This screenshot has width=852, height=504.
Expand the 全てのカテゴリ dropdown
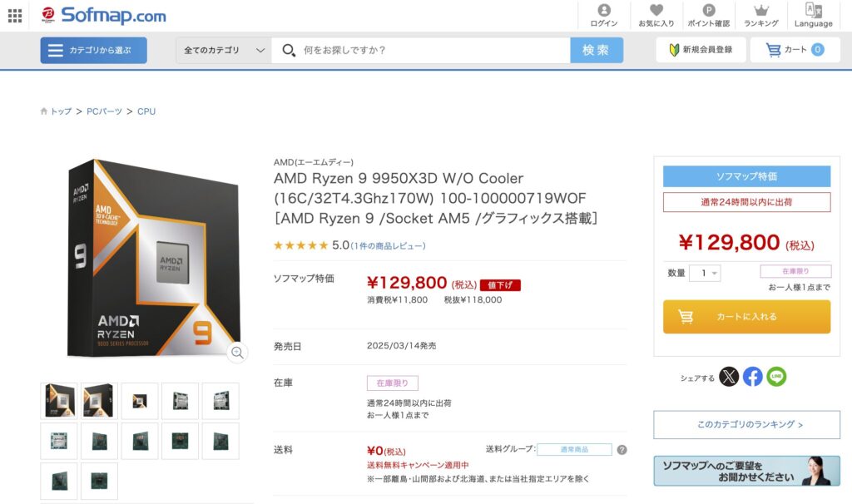(x=223, y=51)
